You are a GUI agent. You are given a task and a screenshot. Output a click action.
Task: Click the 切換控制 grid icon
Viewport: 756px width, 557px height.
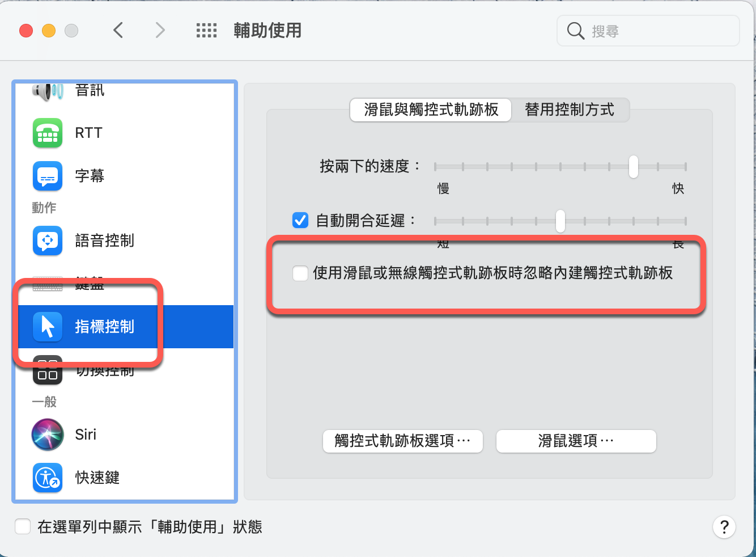click(48, 371)
